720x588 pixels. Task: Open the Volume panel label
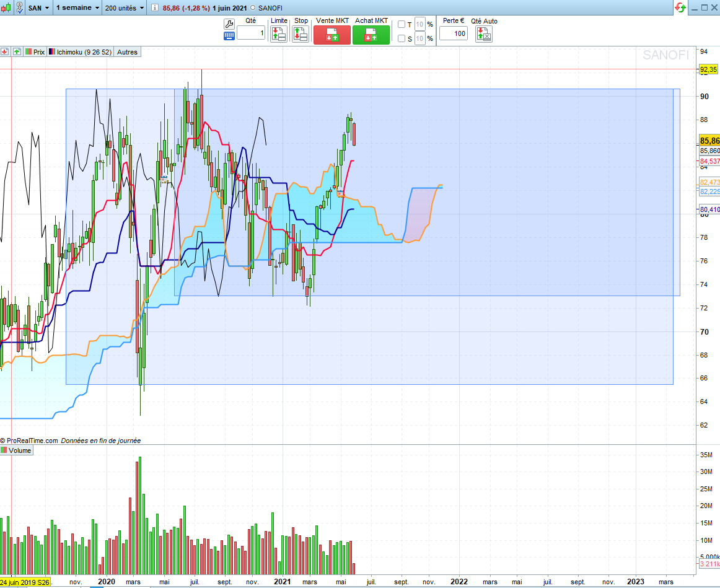click(17, 450)
